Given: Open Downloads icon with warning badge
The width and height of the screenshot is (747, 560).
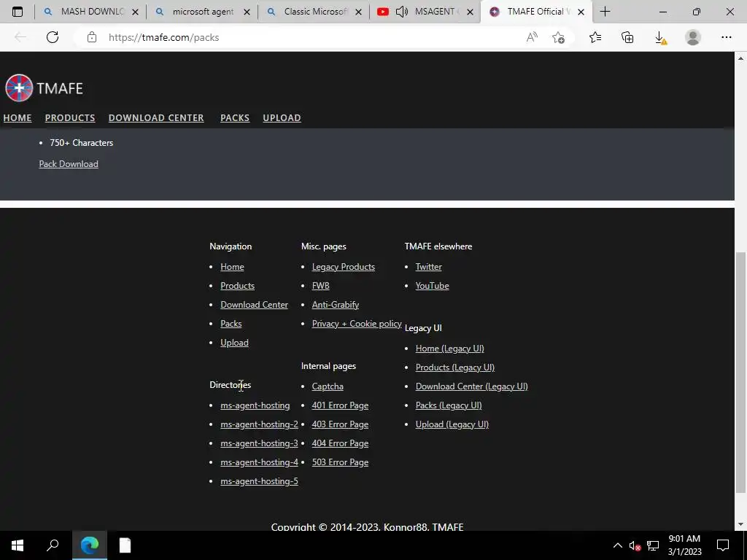Looking at the screenshot, I should coord(660,38).
